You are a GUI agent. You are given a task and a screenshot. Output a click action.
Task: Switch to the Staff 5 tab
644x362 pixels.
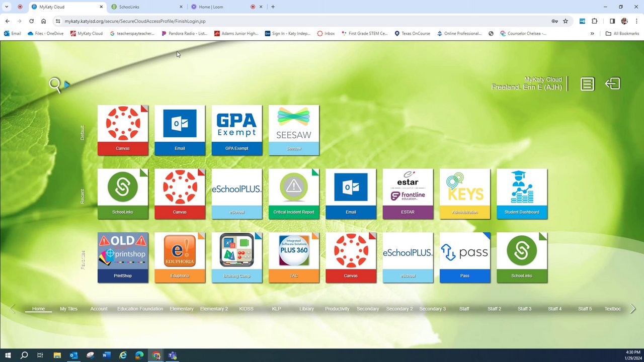(585, 309)
